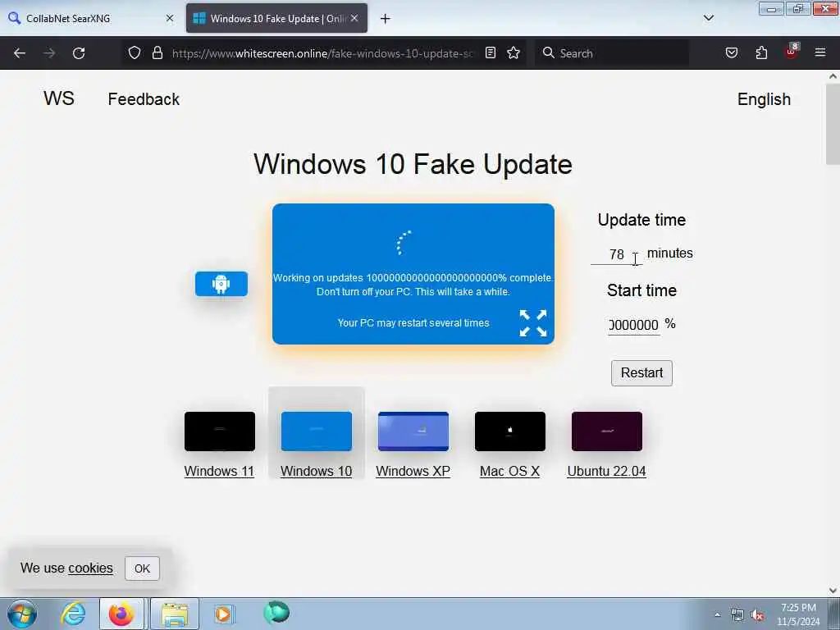Pick the Ubuntu 22.04 thumbnail

coord(607,431)
